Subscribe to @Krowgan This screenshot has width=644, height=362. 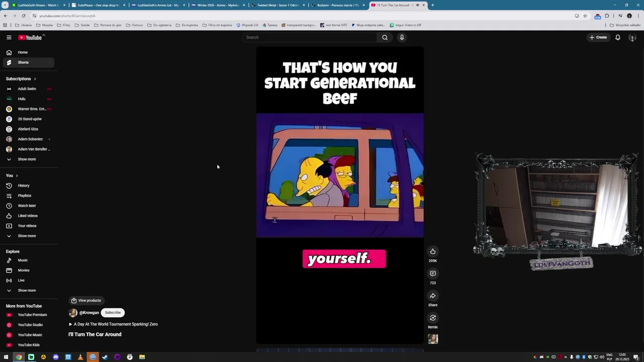pyautogui.click(x=113, y=313)
